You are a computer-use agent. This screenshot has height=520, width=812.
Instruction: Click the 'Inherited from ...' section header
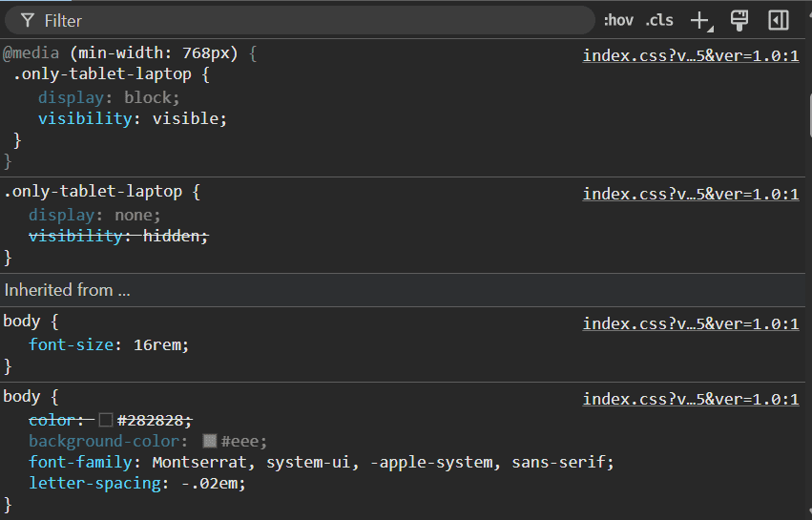(x=67, y=290)
